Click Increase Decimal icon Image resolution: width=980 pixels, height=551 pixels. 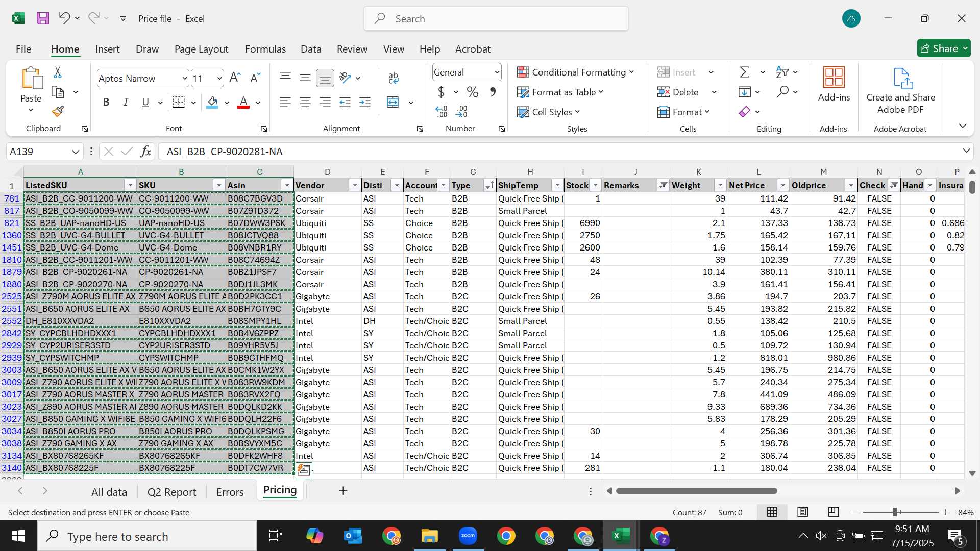pos(442,111)
